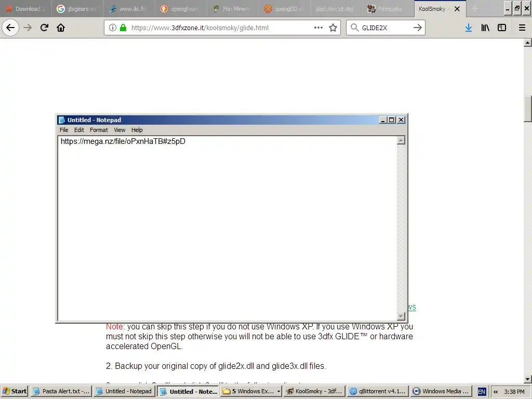The height and width of the screenshot is (399, 532).
Task: Click the browser page scroll up arrow
Action: (528, 43)
